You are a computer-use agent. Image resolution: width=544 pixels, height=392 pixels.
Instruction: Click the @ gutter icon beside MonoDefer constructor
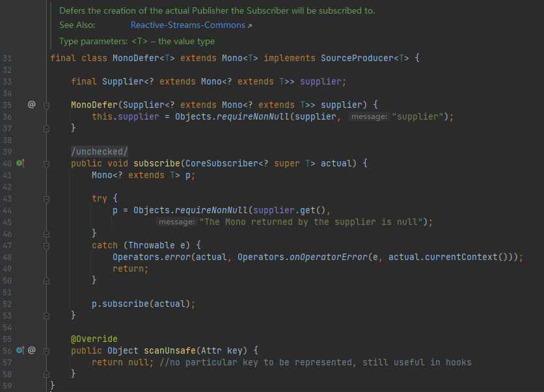point(31,105)
